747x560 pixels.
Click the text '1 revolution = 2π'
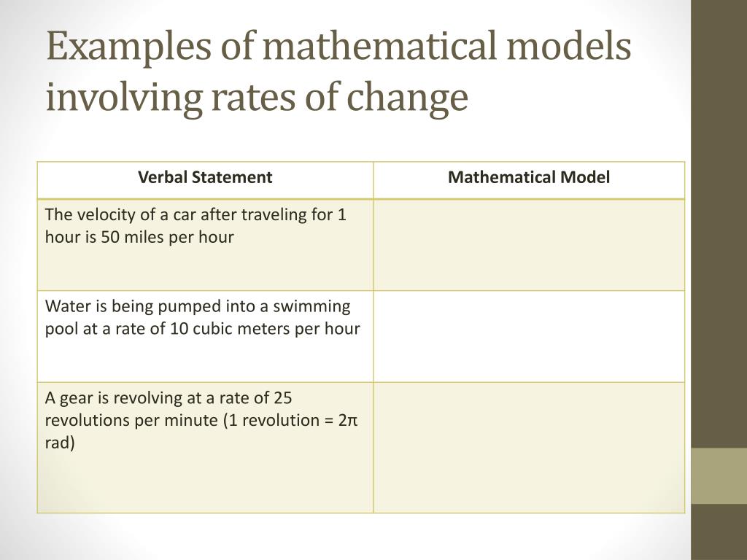pos(293,421)
